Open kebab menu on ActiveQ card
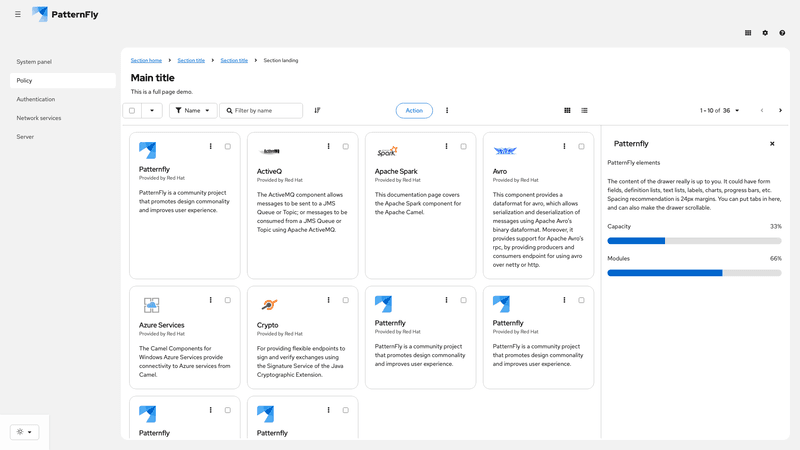The width and height of the screenshot is (800, 450). pyautogui.click(x=329, y=146)
